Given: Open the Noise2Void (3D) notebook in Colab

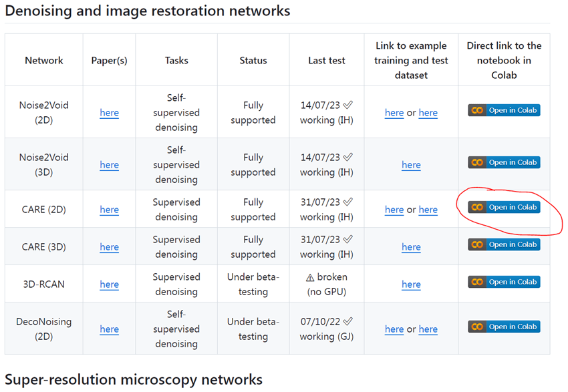Looking at the screenshot, I should point(504,162).
